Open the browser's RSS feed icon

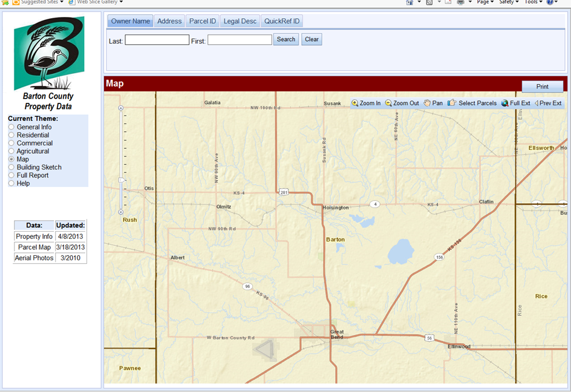pyautogui.click(x=429, y=3)
